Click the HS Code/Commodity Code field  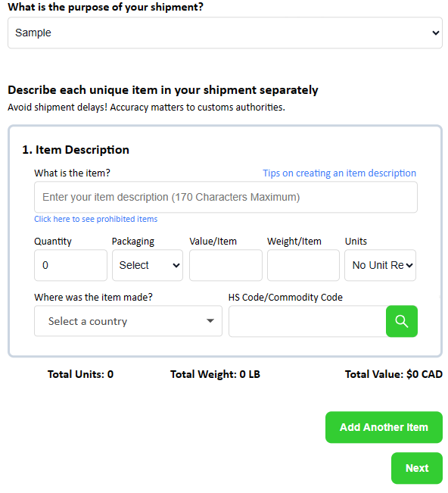tap(307, 321)
